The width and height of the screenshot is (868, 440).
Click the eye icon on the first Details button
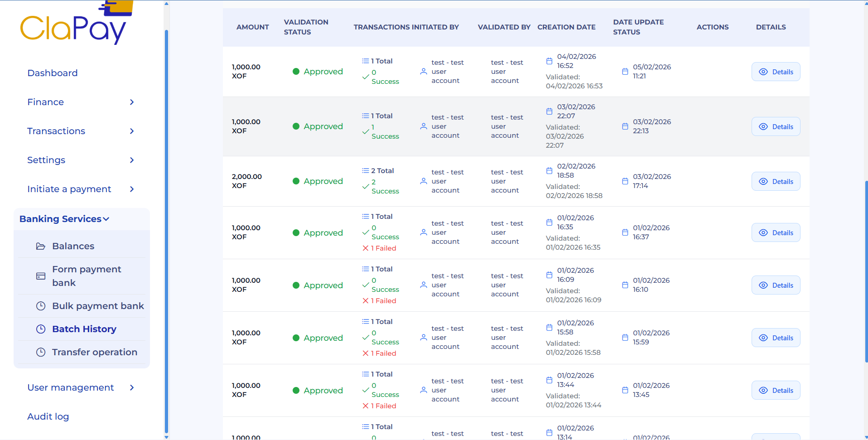pos(763,72)
